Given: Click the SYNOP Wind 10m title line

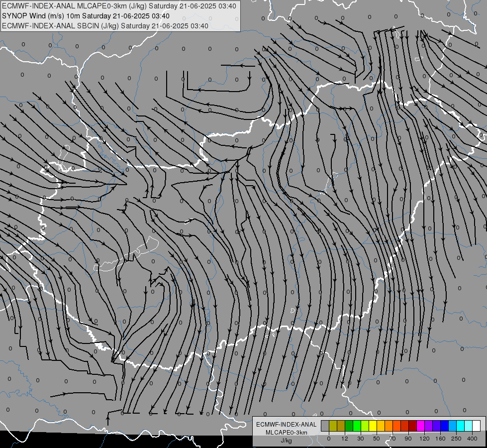Looking at the screenshot, I should (x=86, y=16).
